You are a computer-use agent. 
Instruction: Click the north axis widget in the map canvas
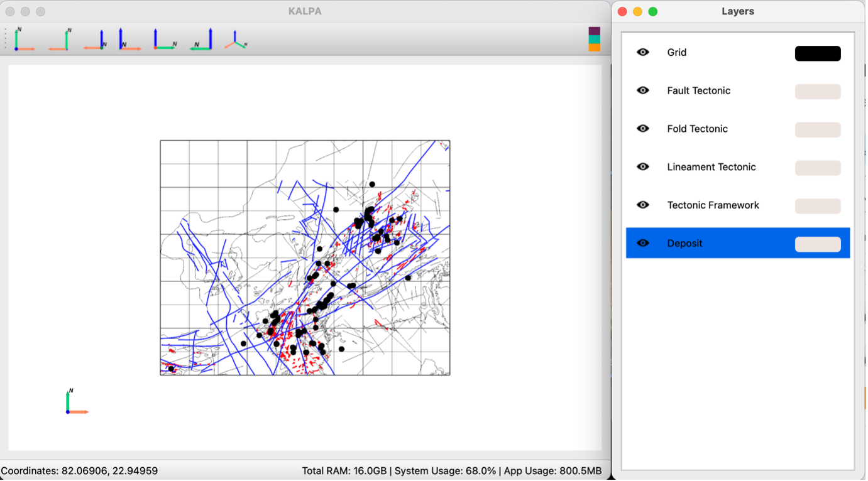pos(75,402)
